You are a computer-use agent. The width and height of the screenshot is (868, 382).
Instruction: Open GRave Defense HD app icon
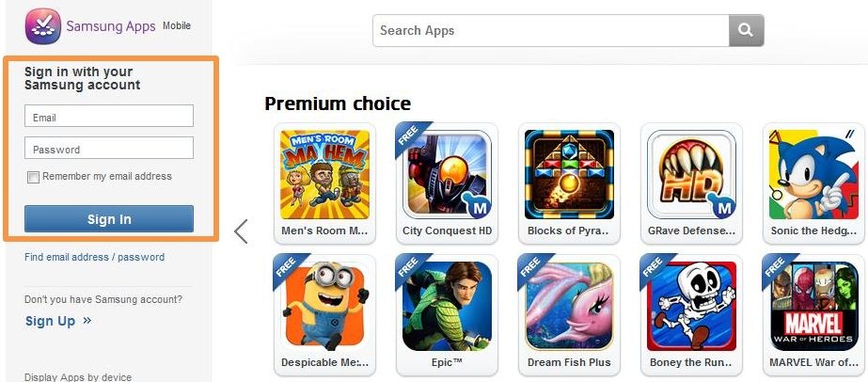691,174
